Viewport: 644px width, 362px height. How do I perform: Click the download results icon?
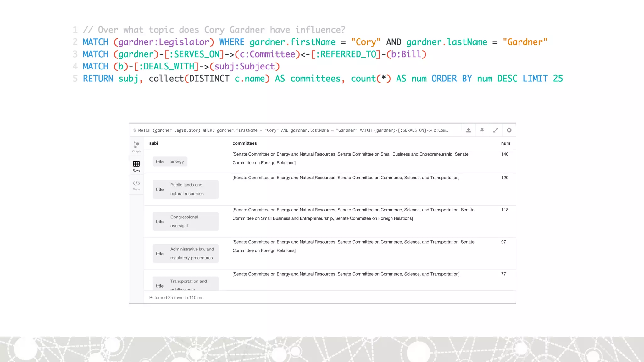(468, 130)
